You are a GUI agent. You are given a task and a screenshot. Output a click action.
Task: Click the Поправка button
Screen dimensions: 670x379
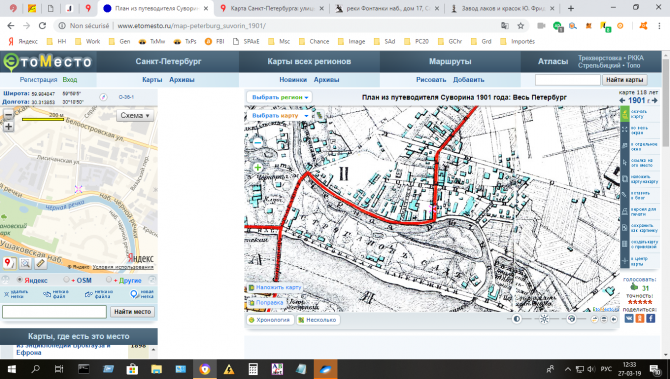coord(266,303)
